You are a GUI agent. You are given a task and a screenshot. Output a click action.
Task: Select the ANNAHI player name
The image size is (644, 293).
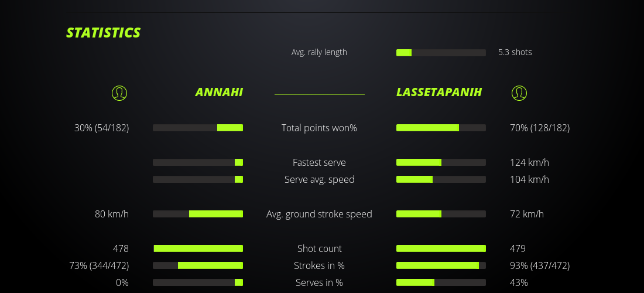pyautogui.click(x=219, y=92)
